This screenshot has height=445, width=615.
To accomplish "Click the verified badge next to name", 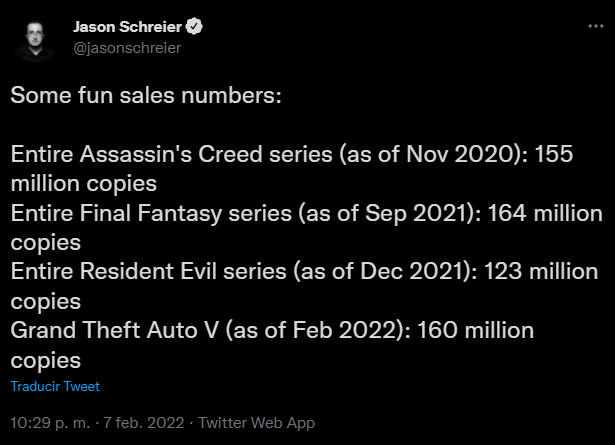I will point(194,27).
